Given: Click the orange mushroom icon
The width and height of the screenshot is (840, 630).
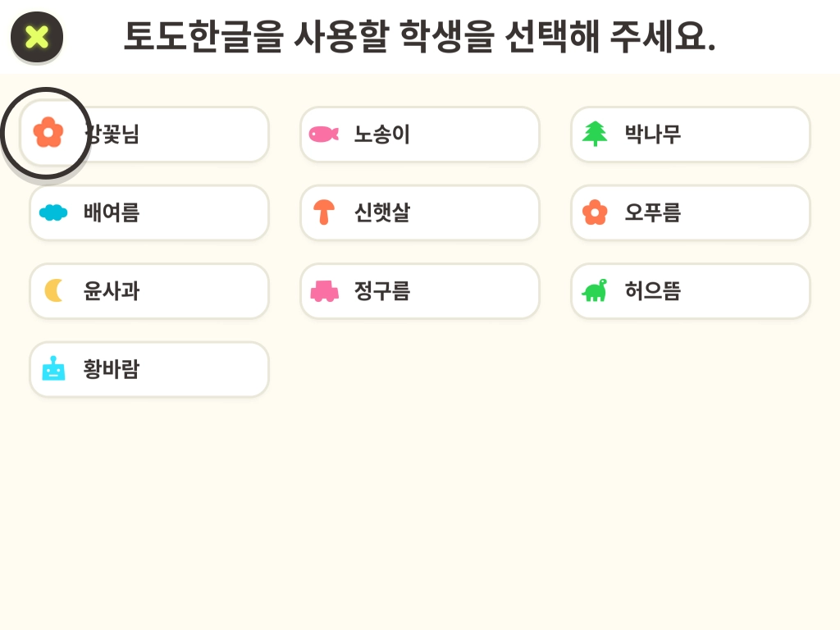Looking at the screenshot, I should (324, 212).
